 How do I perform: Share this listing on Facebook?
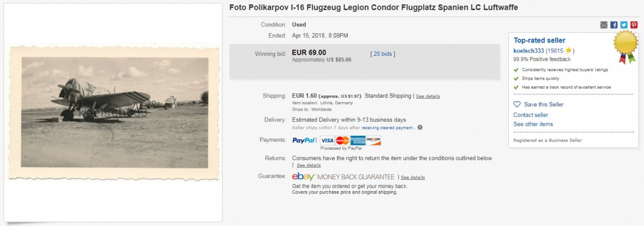tap(614, 25)
